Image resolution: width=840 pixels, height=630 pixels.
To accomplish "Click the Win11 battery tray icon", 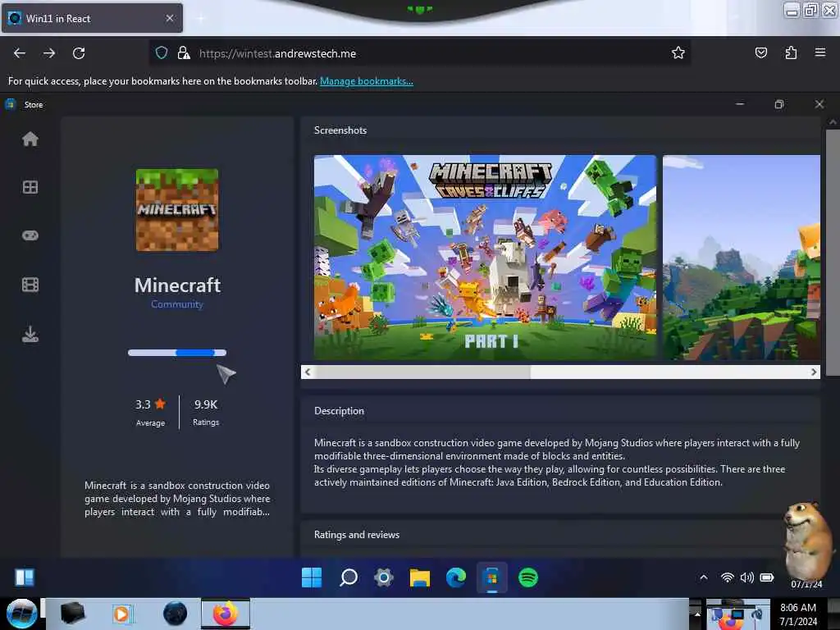I will point(767,577).
